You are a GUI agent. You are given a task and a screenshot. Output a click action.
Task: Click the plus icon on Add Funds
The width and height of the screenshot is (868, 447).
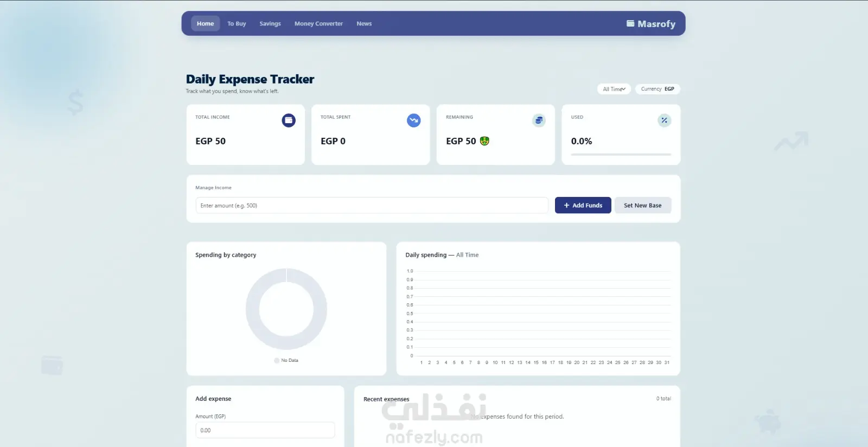[566, 206]
